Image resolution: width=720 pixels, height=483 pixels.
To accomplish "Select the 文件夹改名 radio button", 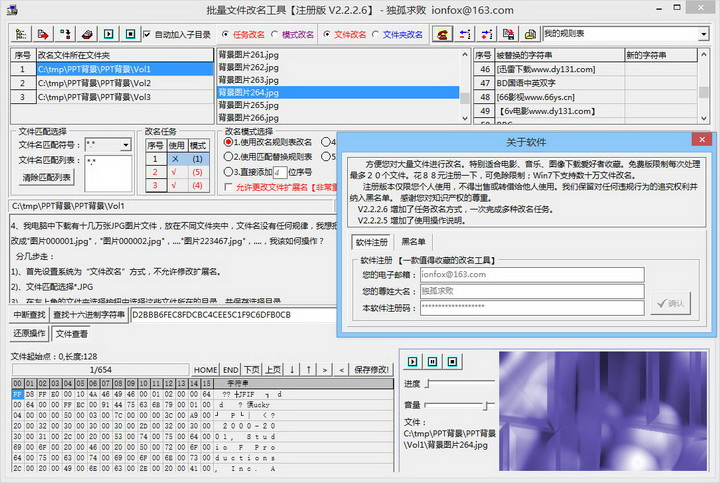I will 375,34.
